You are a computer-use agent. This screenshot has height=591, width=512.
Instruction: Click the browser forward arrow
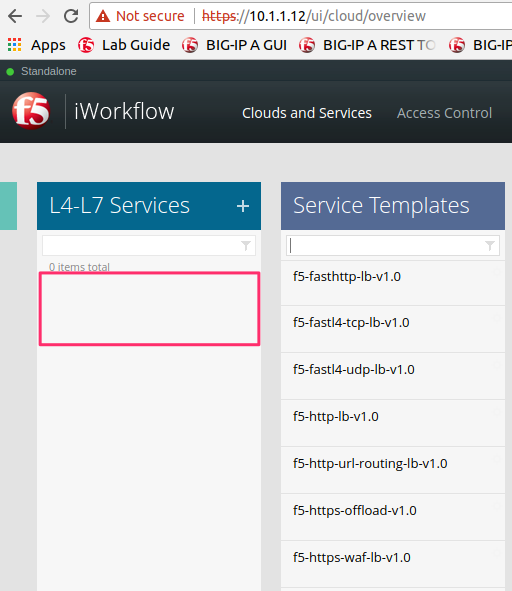click(43, 16)
